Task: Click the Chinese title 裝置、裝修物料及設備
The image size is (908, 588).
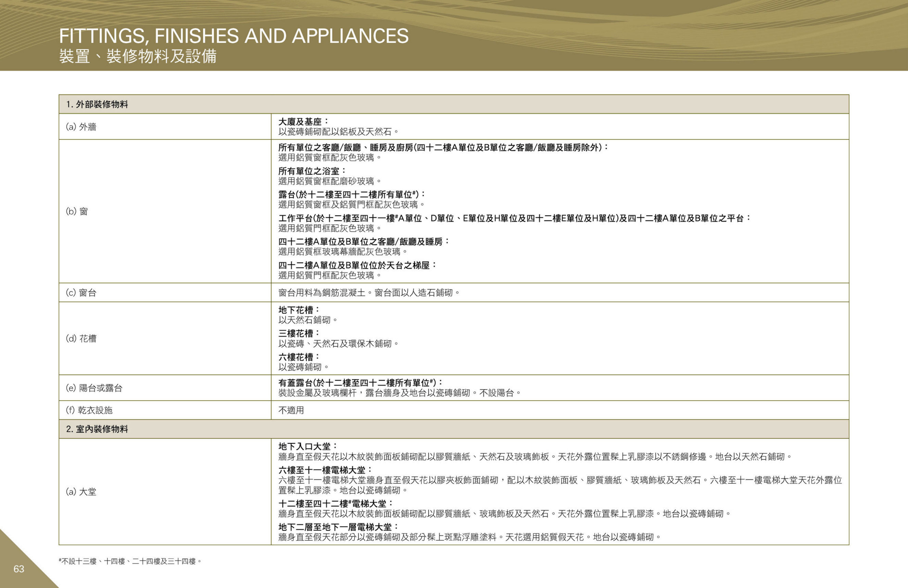Action: [x=138, y=56]
